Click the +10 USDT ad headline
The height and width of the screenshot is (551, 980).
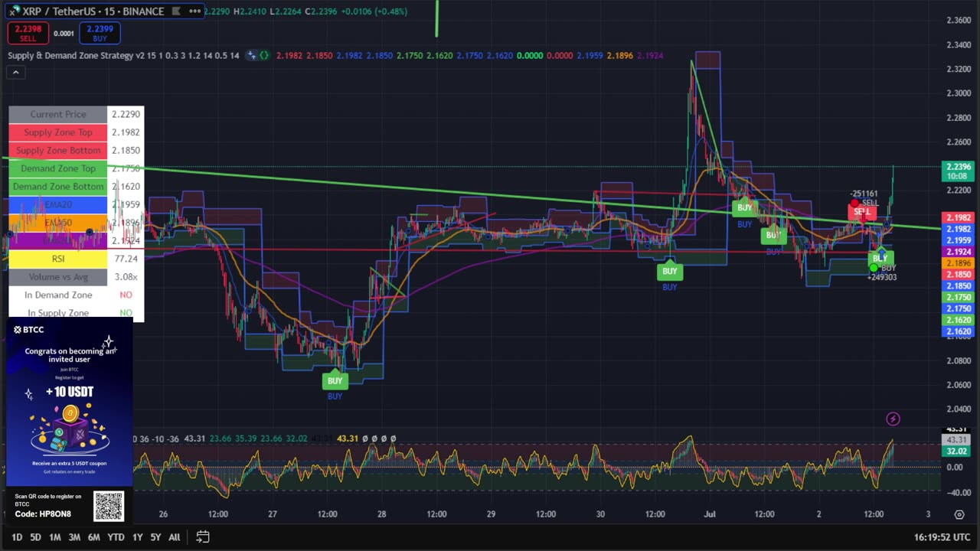pyautogui.click(x=69, y=392)
